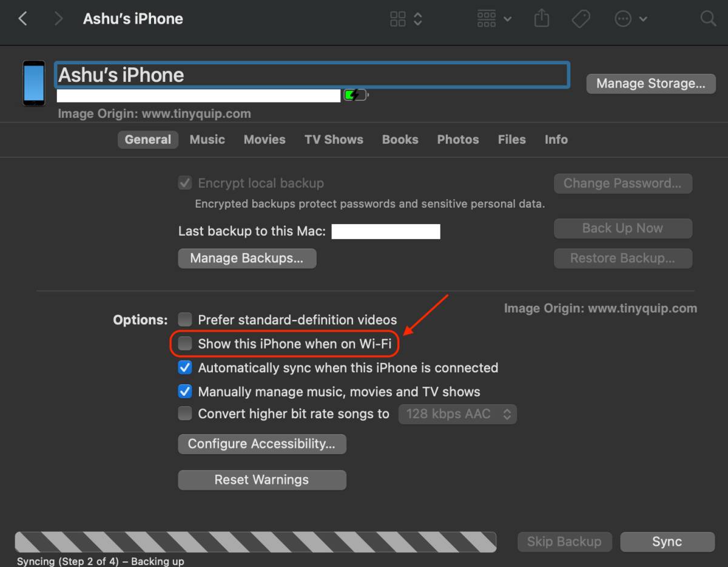Click the icon view grid icon
The height and width of the screenshot is (567, 728).
point(398,19)
